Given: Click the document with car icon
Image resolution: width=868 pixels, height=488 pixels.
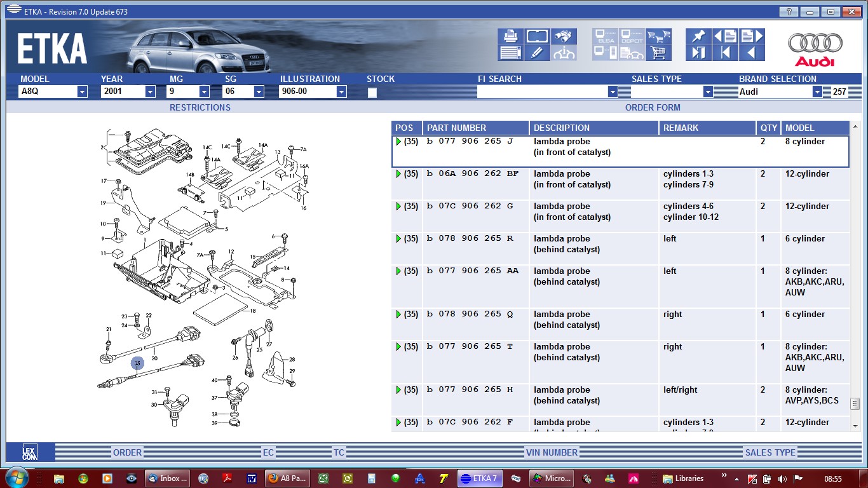Looking at the screenshot, I should pos(632,53).
